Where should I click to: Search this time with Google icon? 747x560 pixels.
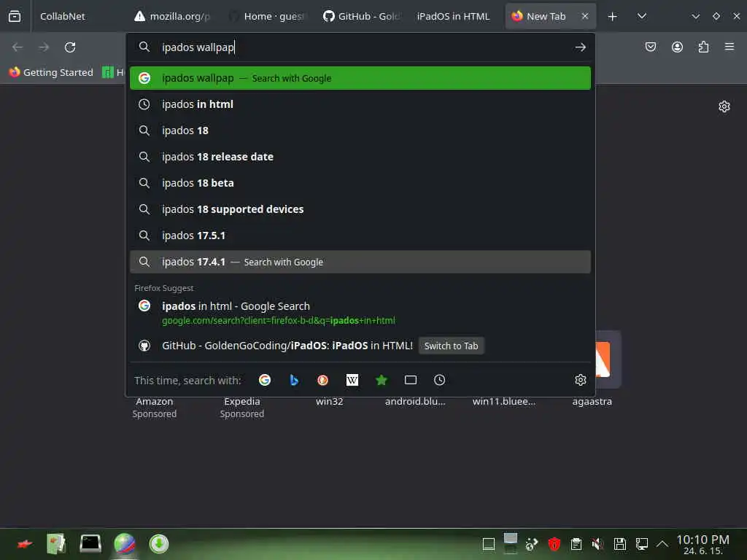265,380
